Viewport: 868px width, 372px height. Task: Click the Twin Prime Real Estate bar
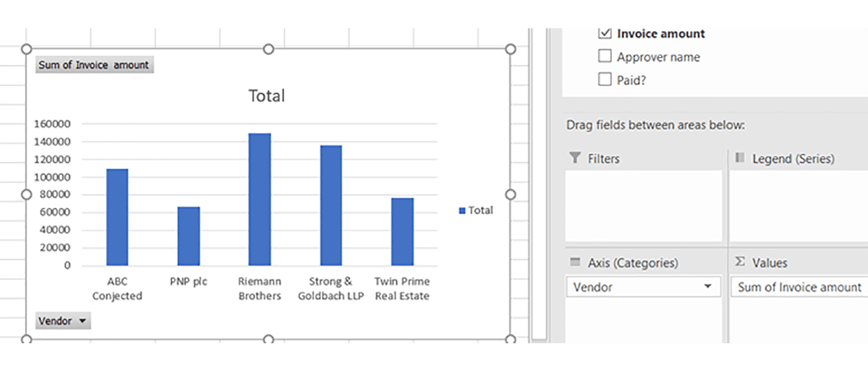coord(402,232)
